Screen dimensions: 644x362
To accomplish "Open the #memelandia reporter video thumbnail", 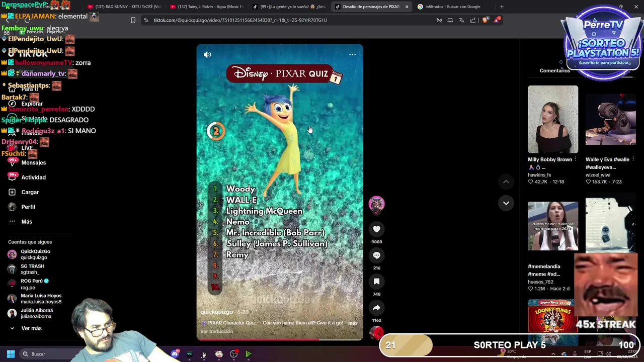I will click(553, 226).
